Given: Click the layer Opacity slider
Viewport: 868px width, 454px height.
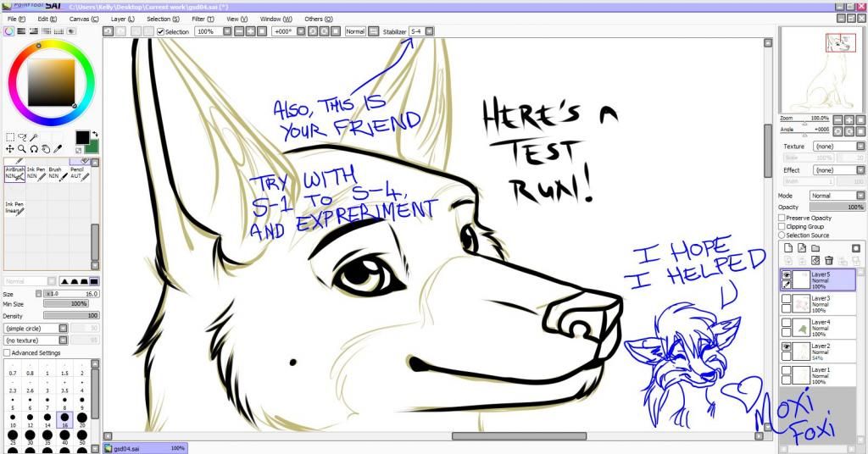Looking at the screenshot, I should [x=837, y=207].
